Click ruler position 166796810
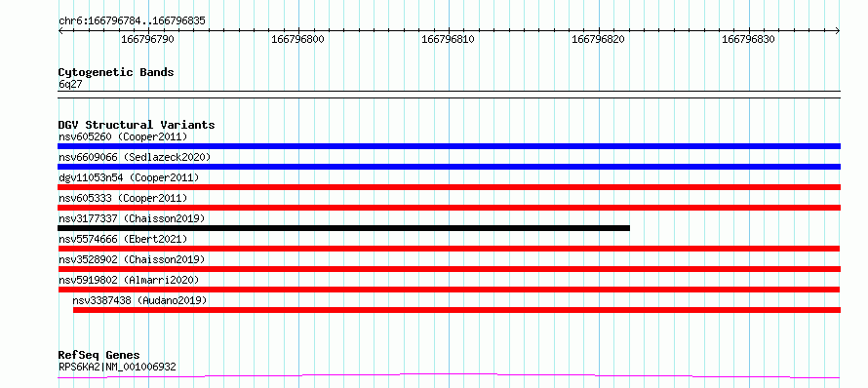 tap(448, 39)
